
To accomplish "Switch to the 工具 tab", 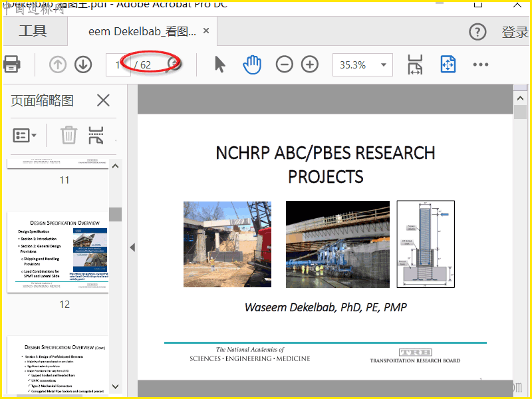I will pyautogui.click(x=33, y=31).
